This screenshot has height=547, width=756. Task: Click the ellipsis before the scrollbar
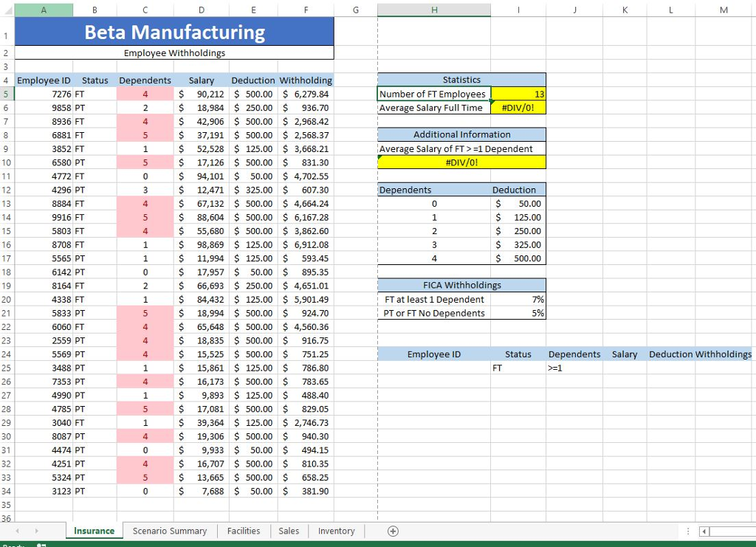coord(688,531)
